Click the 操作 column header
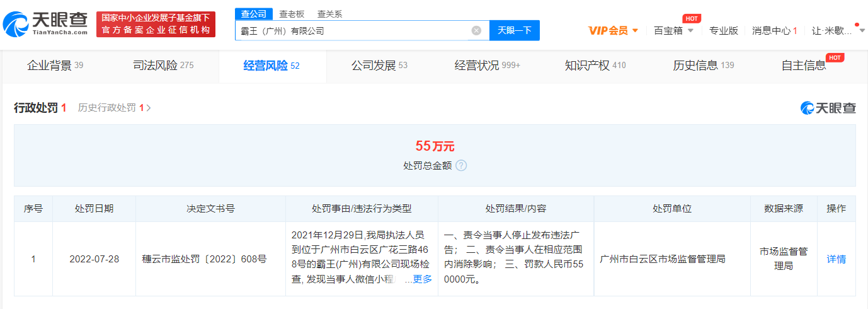The width and height of the screenshot is (868, 309). pyautogui.click(x=837, y=209)
